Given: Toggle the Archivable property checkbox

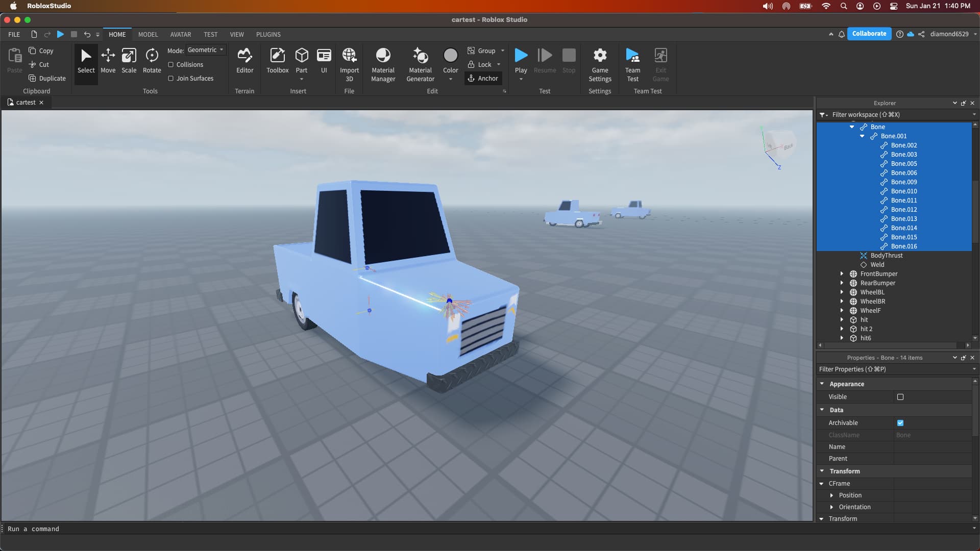Looking at the screenshot, I should pyautogui.click(x=900, y=423).
